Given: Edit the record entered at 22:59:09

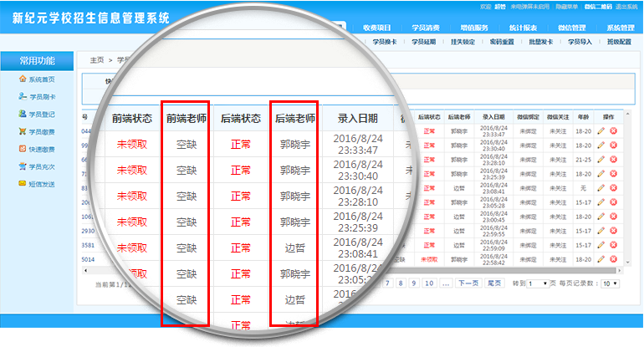Looking at the screenshot, I should [601, 245].
